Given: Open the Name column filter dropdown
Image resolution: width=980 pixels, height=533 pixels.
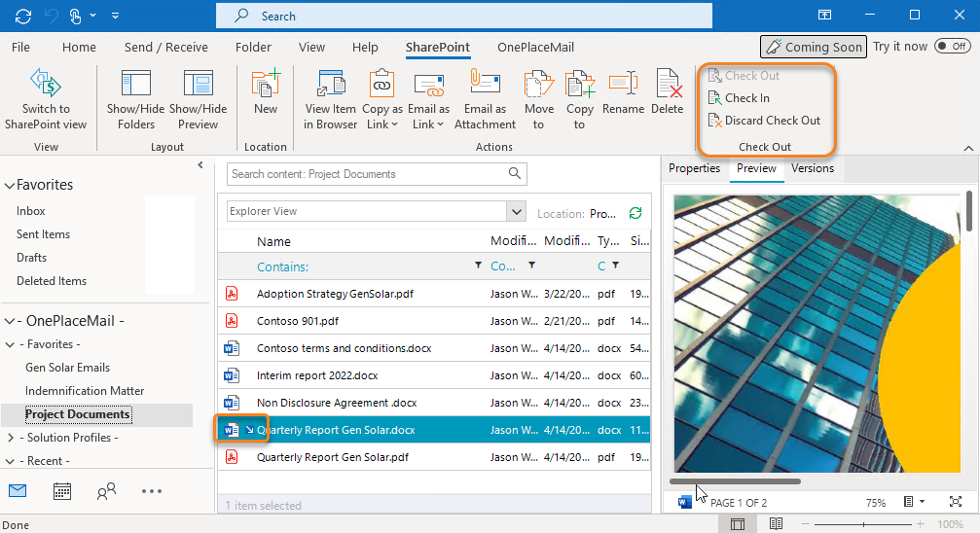Looking at the screenshot, I should (x=478, y=266).
